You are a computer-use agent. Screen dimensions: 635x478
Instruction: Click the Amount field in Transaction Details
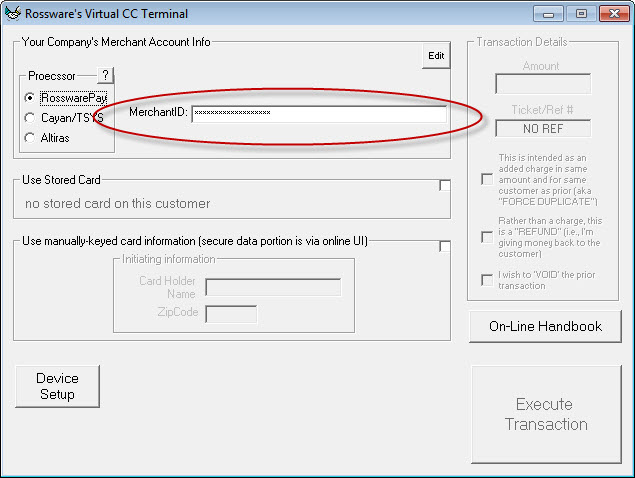[x=542, y=85]
